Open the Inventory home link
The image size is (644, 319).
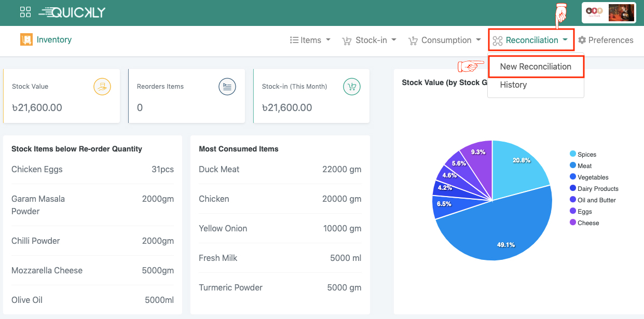[54, 40]
